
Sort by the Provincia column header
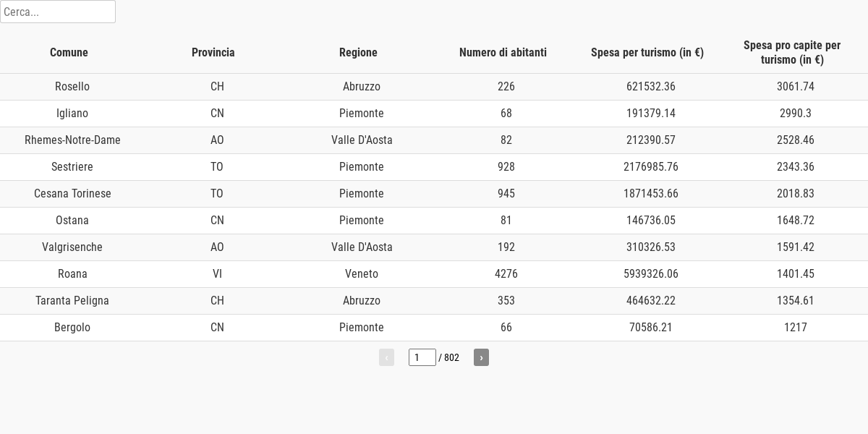(213, 52)
